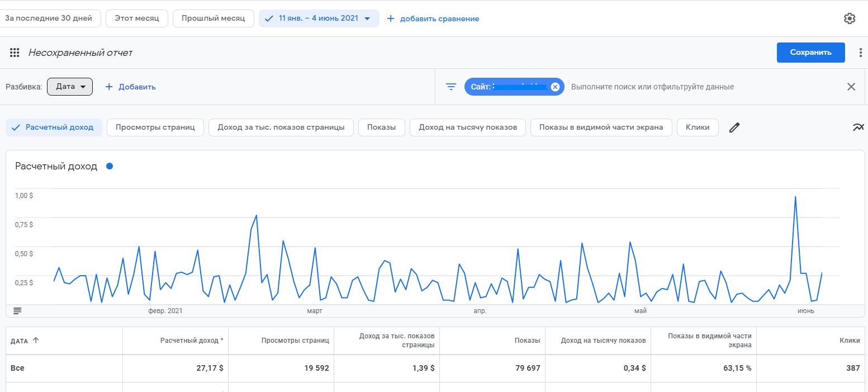The image size is (868, 392).
Task: Remove the Сайт filter chip
Action: 555,87
